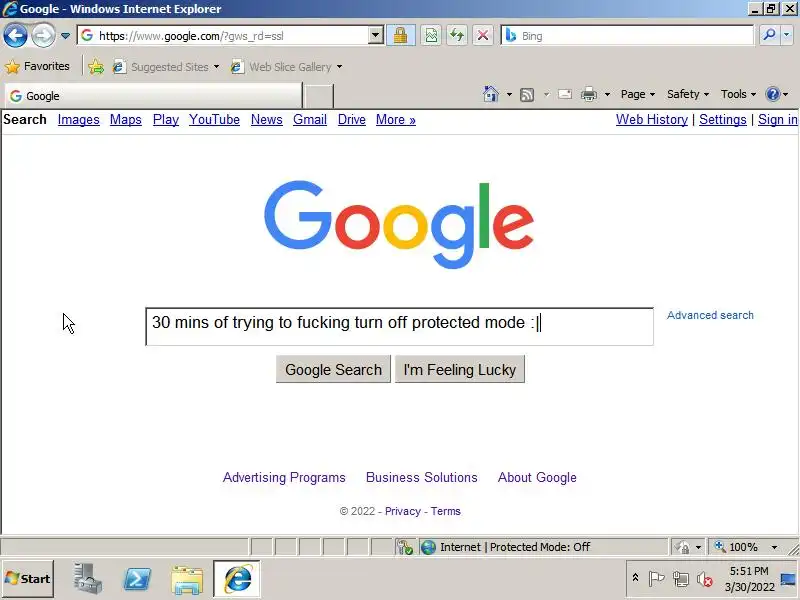This screenshot has height=600, width=800.
Task: Toggle the Compatibility View broken-page icon
Action: pos(431,36)
